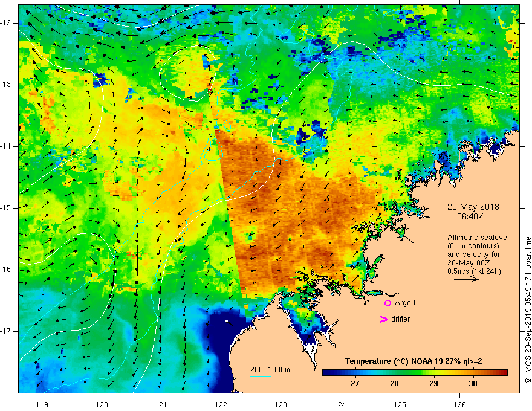Image resolution: width=532 pixels, height=411 pixels.
Task: Click the 'and velocity for' text
Action: point(473,254)
